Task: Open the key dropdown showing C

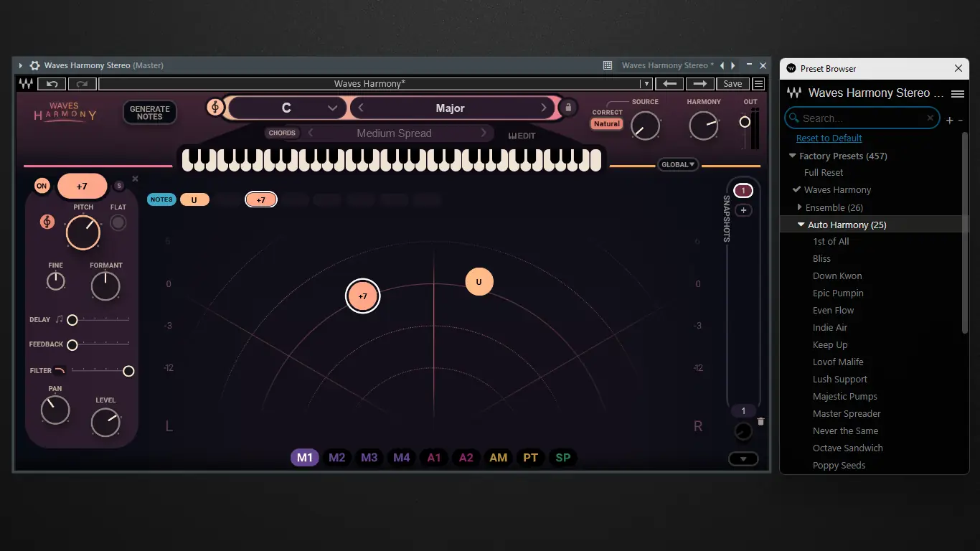Action: (x=286, y=108)
